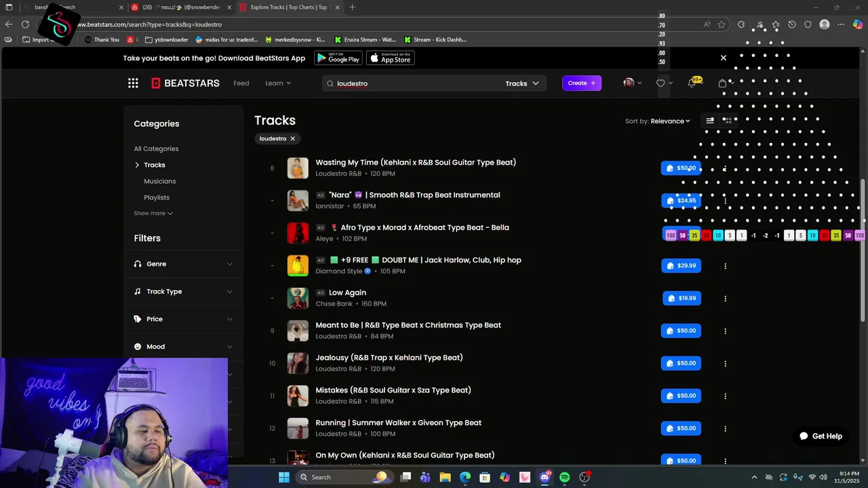868x488 pixels.
Task: Open Copilot icon in Edge toolbar
Action: [x=857, y=24]
